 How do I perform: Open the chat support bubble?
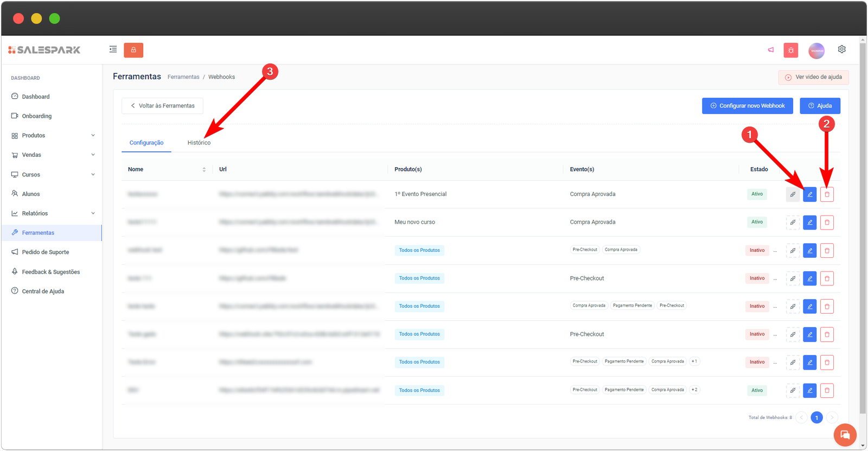tap(845, 435)
